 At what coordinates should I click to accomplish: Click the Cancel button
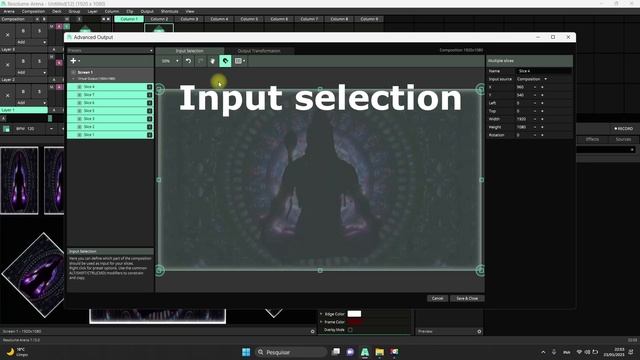437,298
